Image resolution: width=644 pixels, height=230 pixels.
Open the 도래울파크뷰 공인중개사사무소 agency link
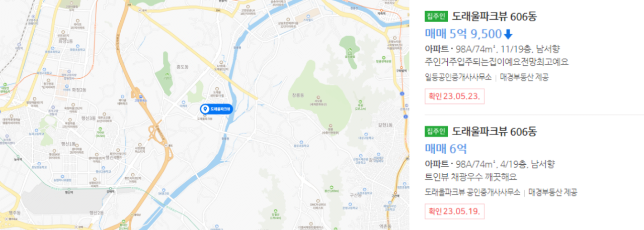click(x=472, y=192)
